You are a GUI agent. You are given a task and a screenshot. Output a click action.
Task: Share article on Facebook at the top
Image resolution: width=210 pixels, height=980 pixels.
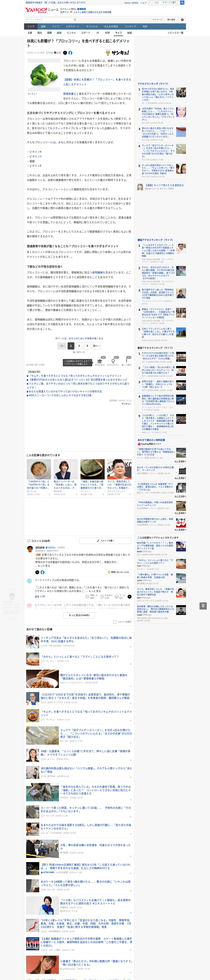coord(70,53)
